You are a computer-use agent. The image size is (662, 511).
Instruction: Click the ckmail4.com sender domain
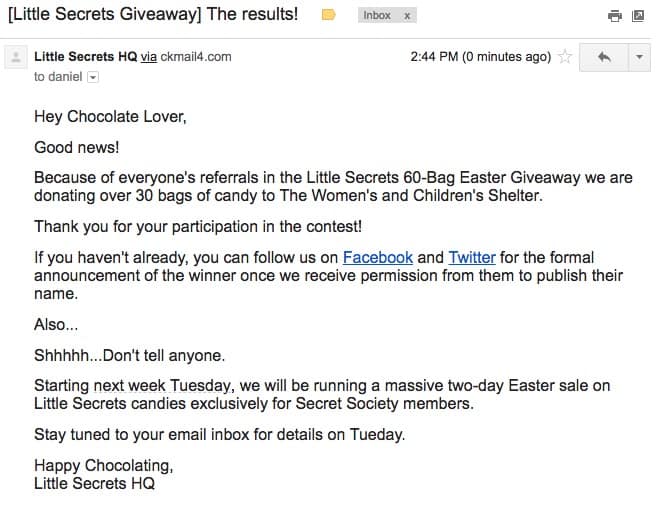tap(196, 57)
